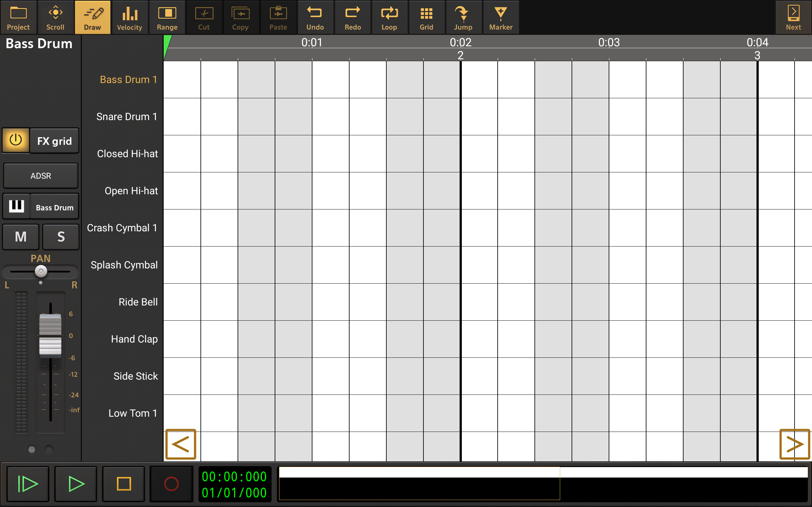This screenshot has width=812, height=507.
Task: Click the PAN slider knob
Action: pos(41,271)
